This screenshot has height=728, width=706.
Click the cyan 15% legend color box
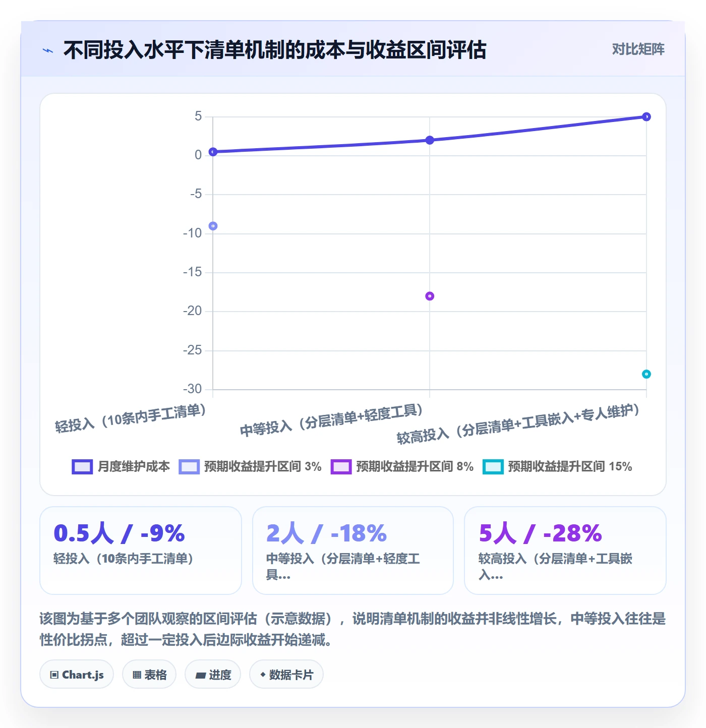click(493, 467)
